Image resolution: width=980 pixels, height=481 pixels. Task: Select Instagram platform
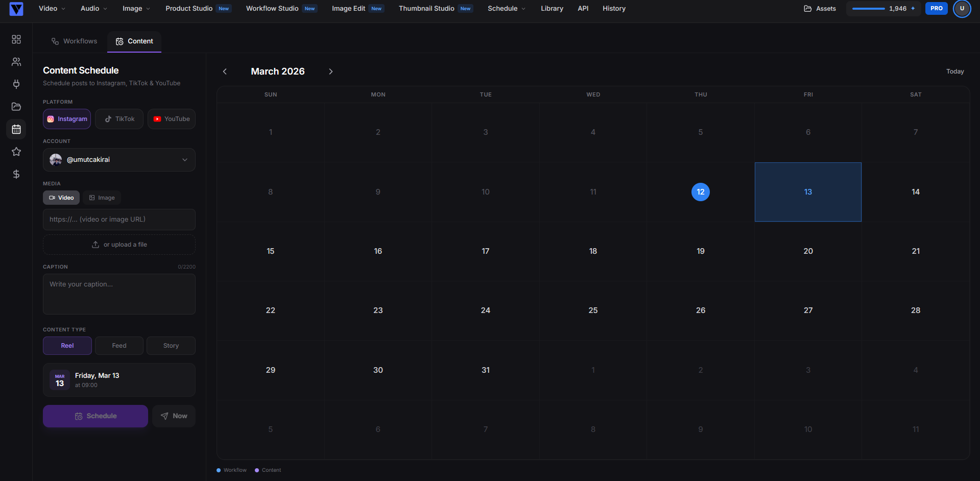tap(67, 119)
